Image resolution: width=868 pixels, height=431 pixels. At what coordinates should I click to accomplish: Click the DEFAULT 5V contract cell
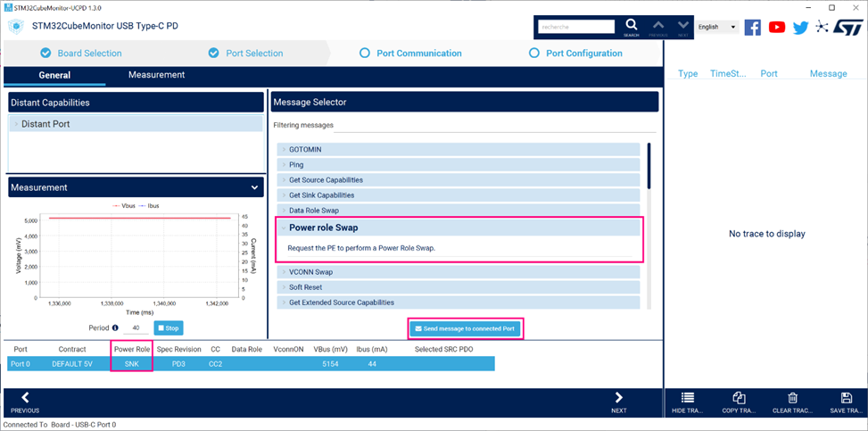(72, 364)
